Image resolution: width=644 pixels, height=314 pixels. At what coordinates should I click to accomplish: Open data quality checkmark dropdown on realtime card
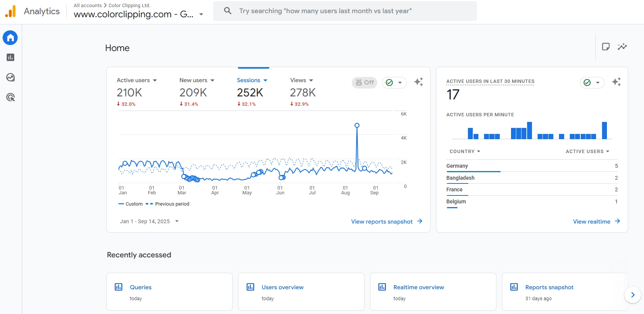[x=592, y=83]
